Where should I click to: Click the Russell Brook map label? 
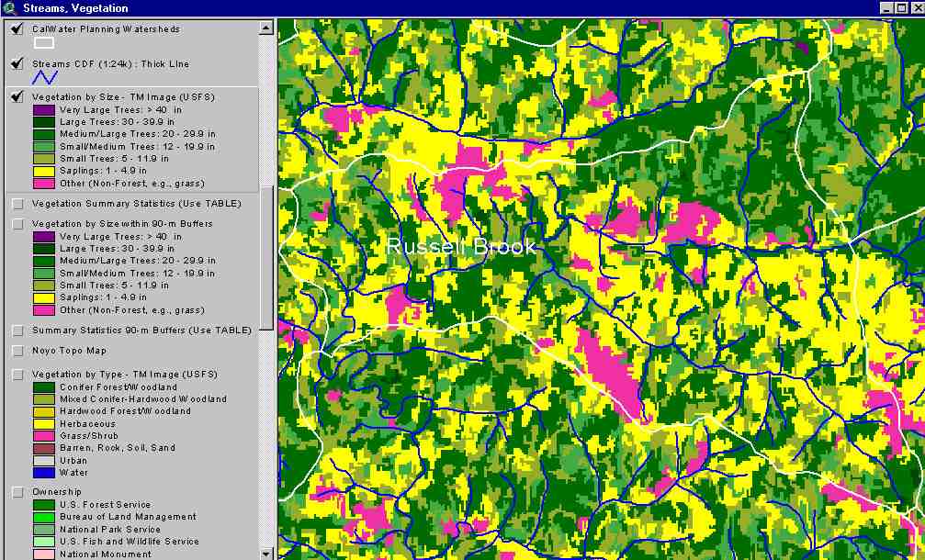pos(461,246)
